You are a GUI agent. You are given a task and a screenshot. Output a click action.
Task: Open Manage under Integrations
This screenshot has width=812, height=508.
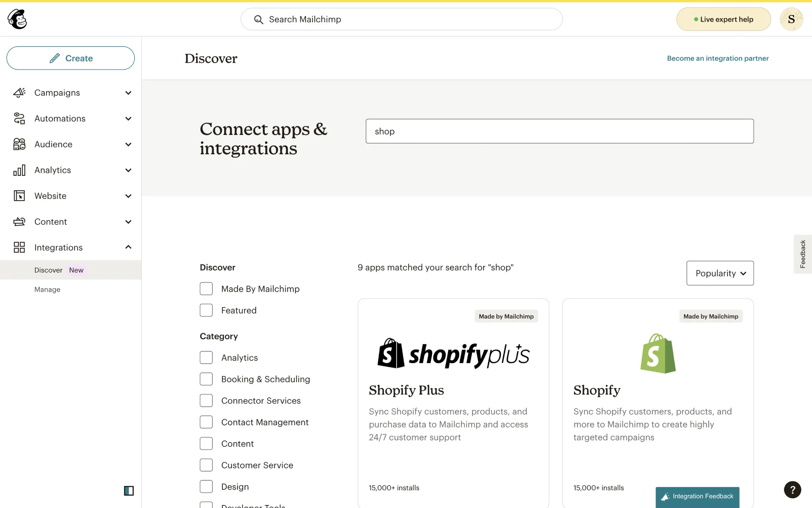tap(47, 290)
